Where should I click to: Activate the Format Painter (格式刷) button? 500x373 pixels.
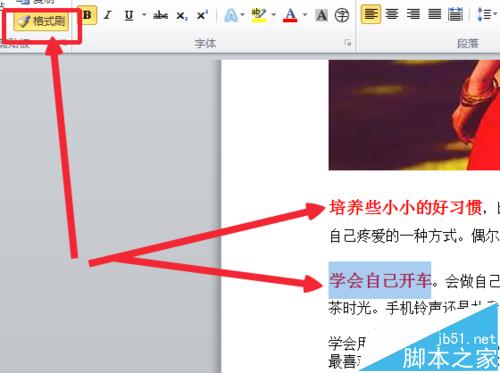point(41,22)
